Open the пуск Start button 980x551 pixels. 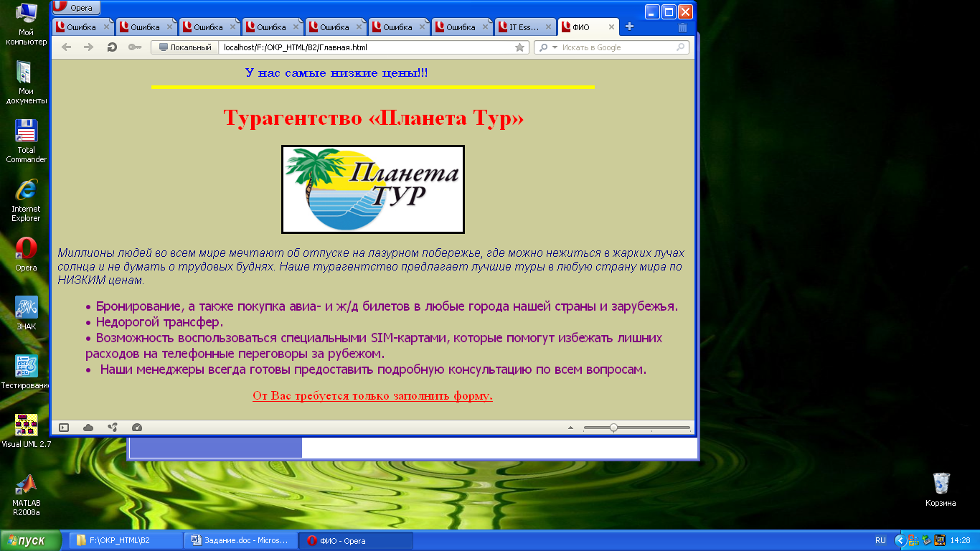[31, 540]
